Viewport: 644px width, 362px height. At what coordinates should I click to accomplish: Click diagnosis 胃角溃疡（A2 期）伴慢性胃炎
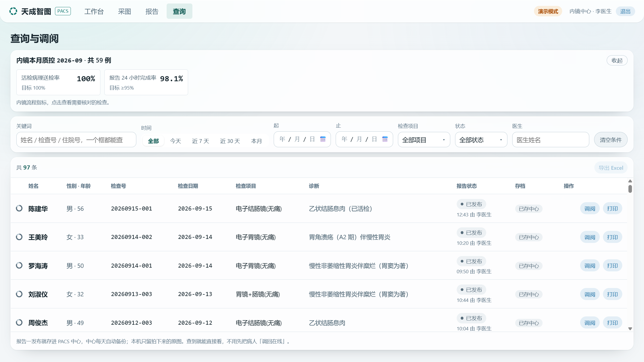click(350, 237)
